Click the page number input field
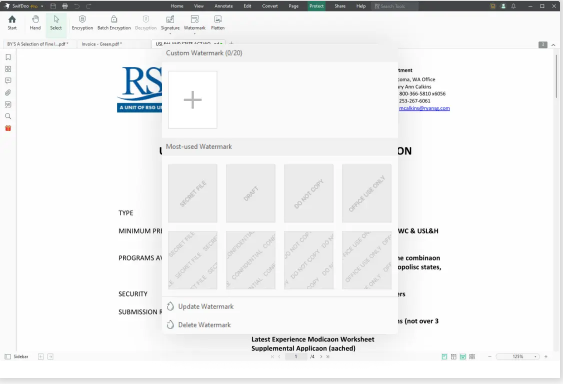The height and width of the screenshot is (384, 563). pos(296,357)
